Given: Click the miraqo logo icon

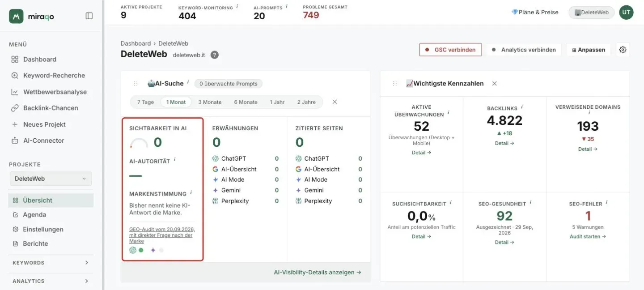Looking at the screenshot, I should [x=16, y=16].
